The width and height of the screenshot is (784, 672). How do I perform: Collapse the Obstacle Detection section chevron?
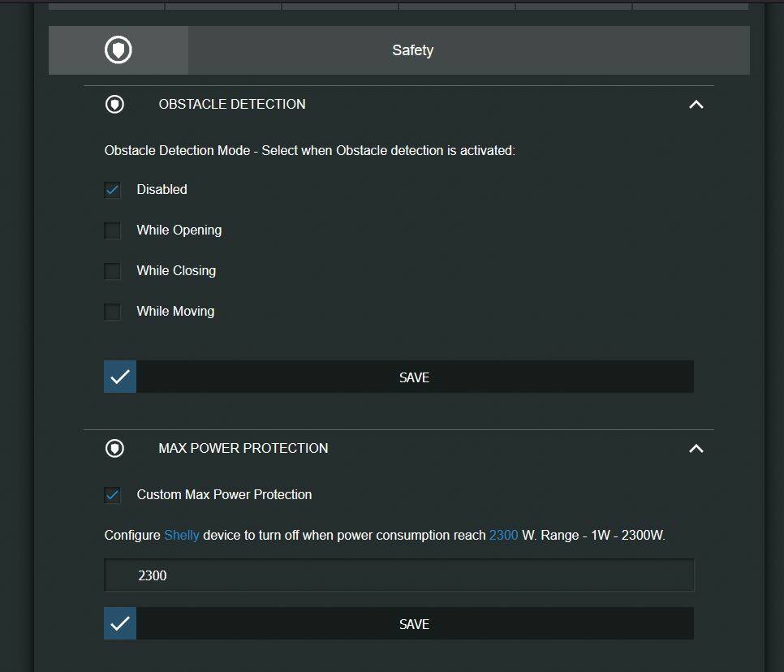696,104
